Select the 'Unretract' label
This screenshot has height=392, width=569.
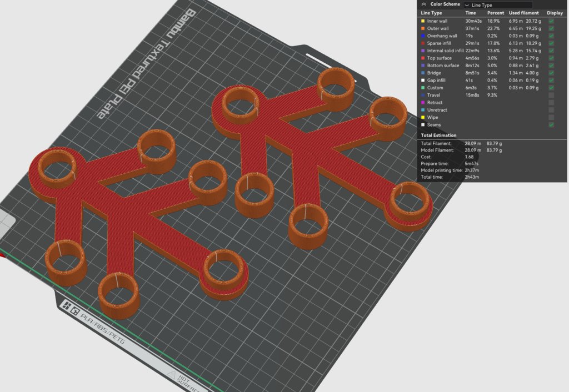(x=437, y=110)
